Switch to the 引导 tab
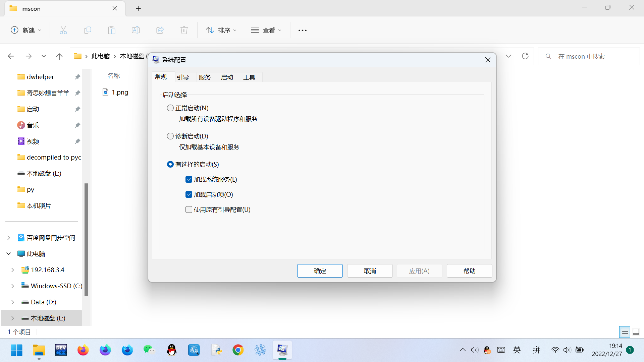Screen dimensions: 644x362 point(183,77)
